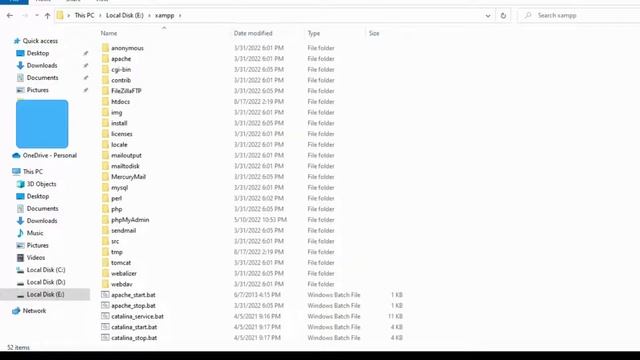This screenshot has width=640, height=360.
Task: Click the Back navigation arrow
Action: [10, 16]
